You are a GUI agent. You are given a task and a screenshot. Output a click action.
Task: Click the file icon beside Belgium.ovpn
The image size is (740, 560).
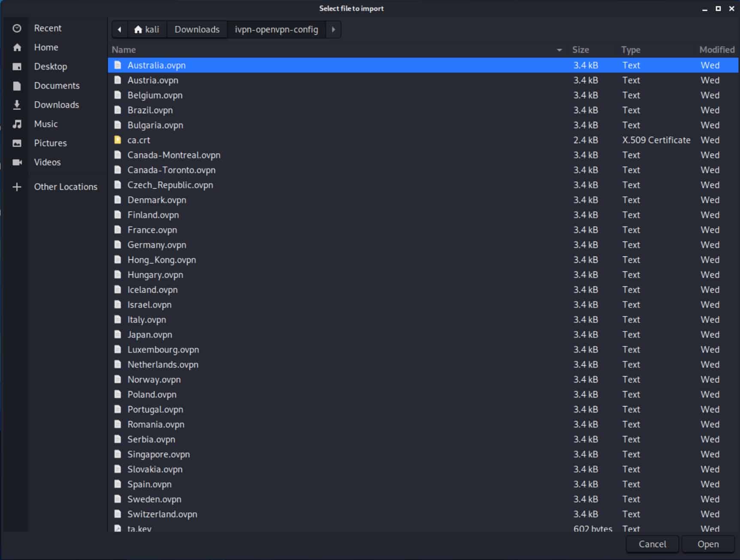[x=117, y=95]
